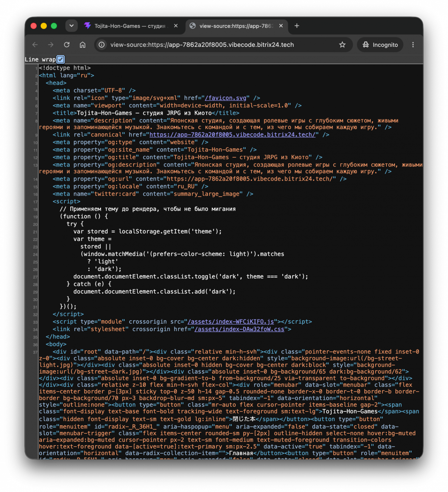Follow the canonical href link
This screenshot has width=448, height=492.
[232, 135]
